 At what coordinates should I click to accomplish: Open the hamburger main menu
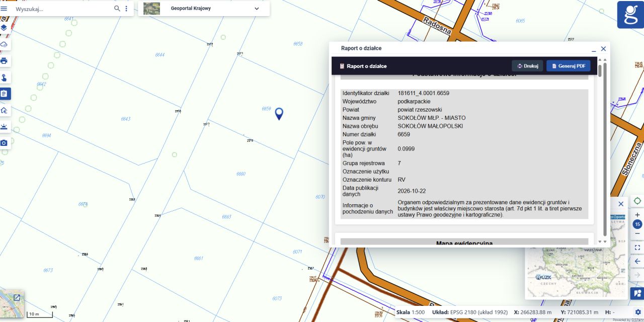(4, 9)
